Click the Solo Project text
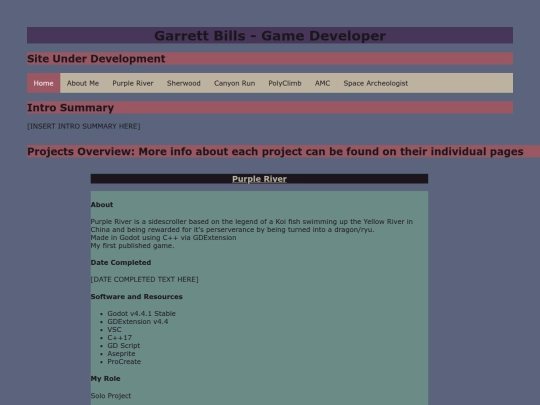 click(111, 396)
